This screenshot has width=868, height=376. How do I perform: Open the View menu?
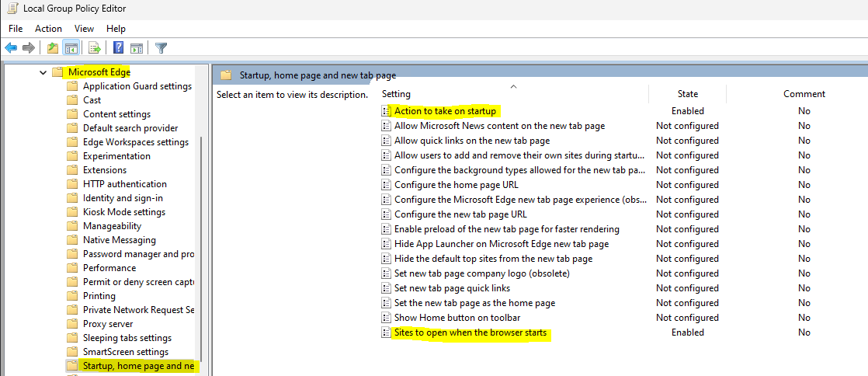pos(84,29)
